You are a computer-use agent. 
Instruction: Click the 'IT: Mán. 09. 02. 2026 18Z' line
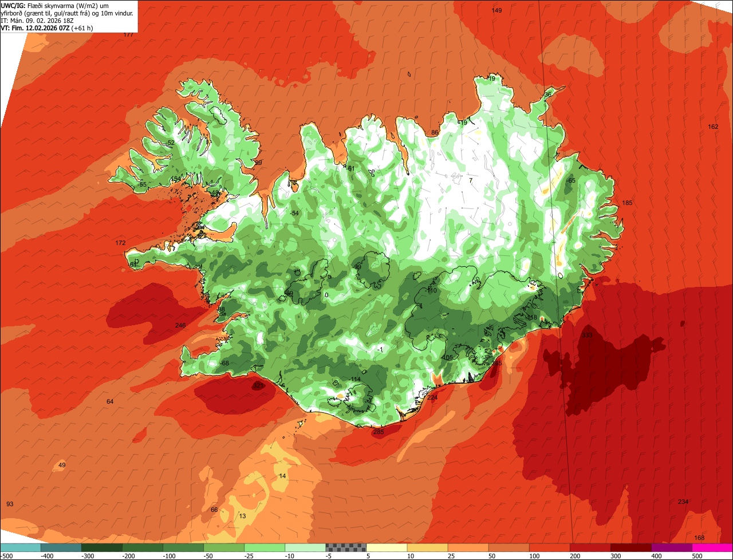[x=37, y=21]
